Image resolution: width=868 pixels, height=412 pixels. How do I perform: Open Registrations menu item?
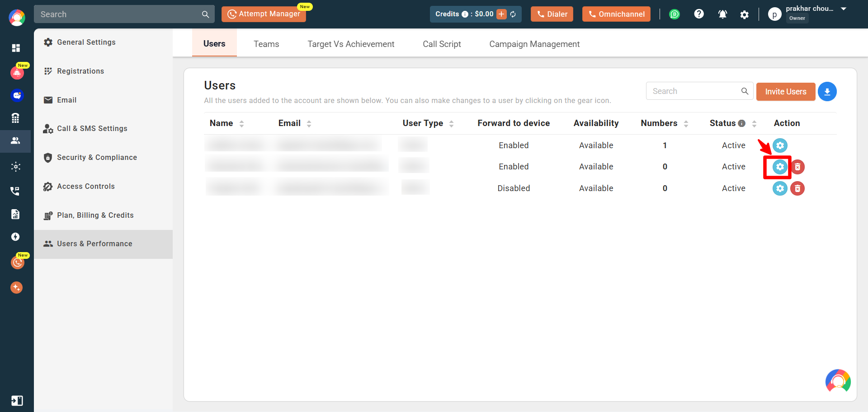(x=103, y=71)
